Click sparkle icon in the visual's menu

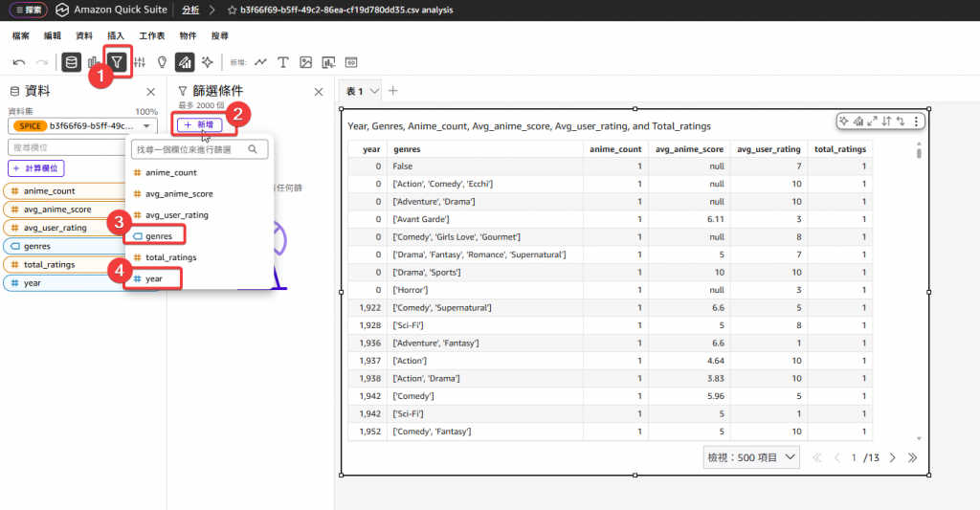pyautogui.click(x=844, y=122)
